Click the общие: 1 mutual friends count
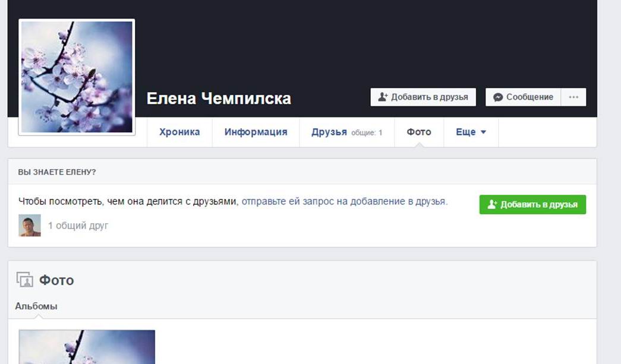Screen dimensions: 621x364 367,133
